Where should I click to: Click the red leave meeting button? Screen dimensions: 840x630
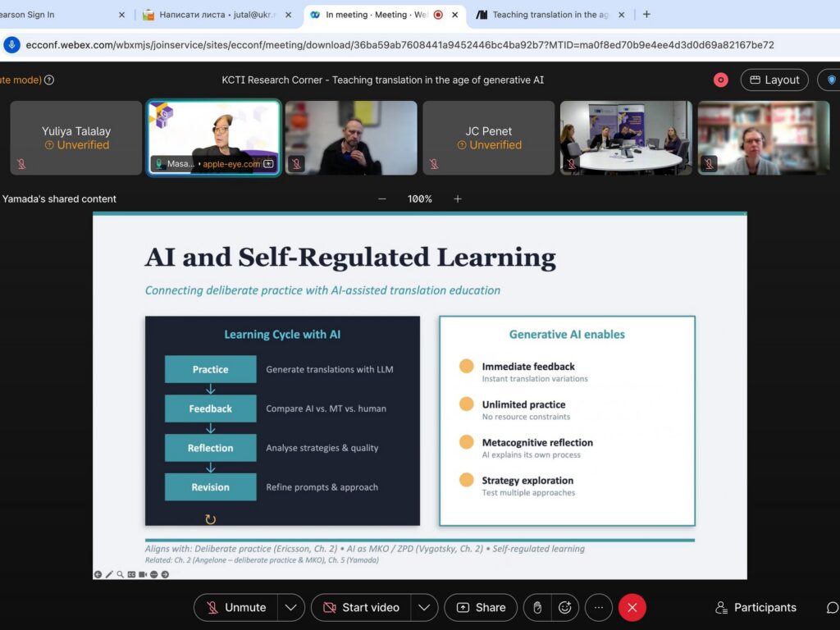click(x=632, y=608)
